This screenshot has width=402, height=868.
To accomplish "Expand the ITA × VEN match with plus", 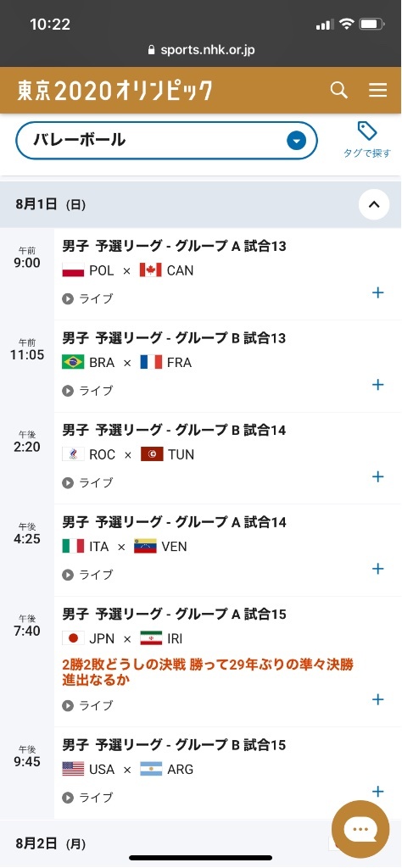I will tap(377, 569).
